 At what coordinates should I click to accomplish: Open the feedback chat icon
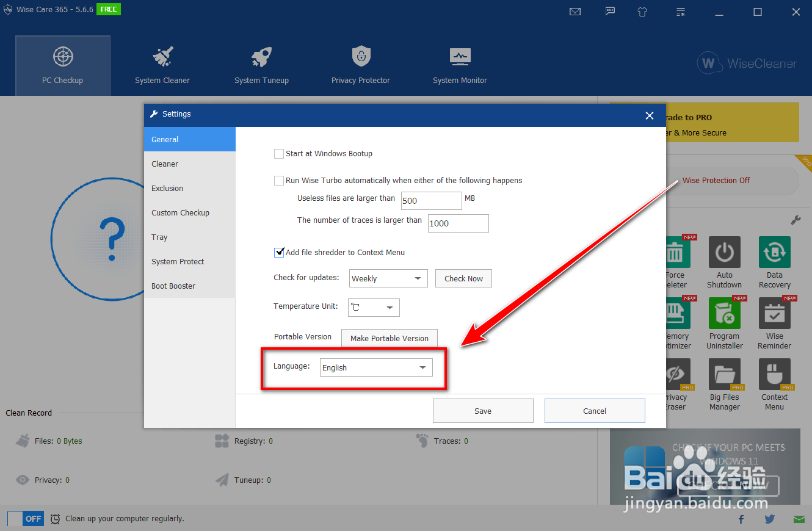610,12
